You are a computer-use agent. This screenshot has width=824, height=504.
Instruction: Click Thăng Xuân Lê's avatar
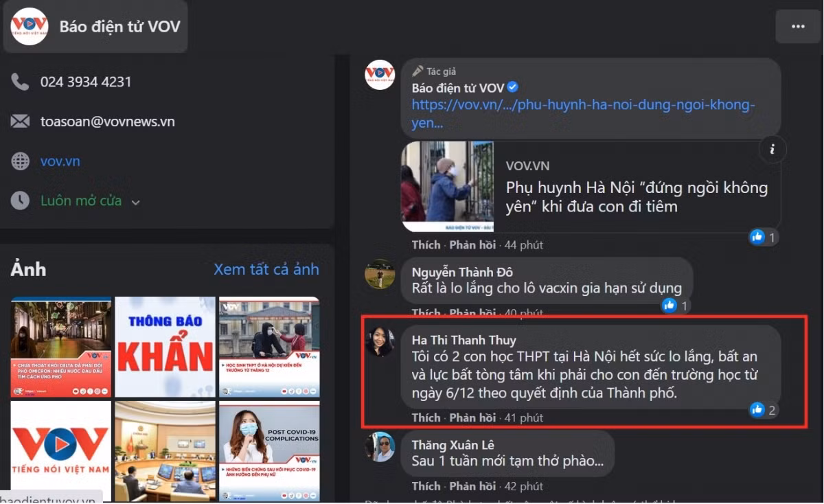click(x=380, y=447)
